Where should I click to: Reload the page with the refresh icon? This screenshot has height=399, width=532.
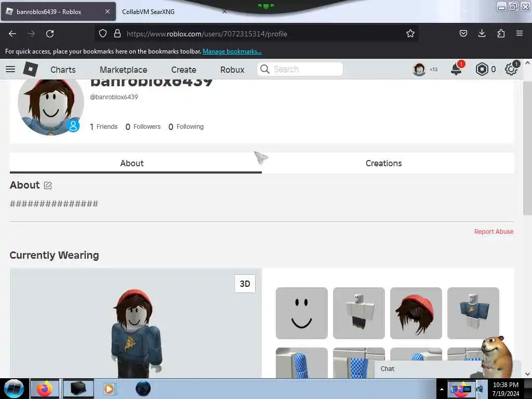[50, 34]
